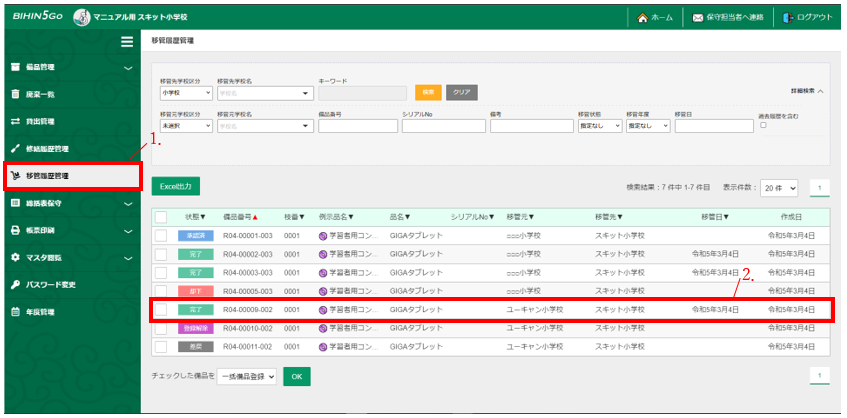Open 移管履歴管理 in the sidebar
This screenshot has height=418, width=847.
click(70, 176)
